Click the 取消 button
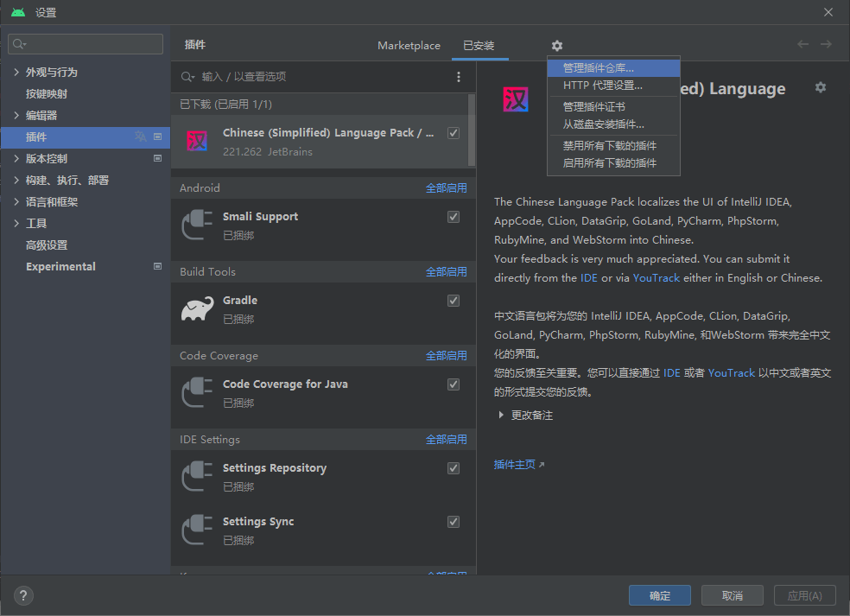This screenshot has height=616, width=850. (x=733, y=595)
